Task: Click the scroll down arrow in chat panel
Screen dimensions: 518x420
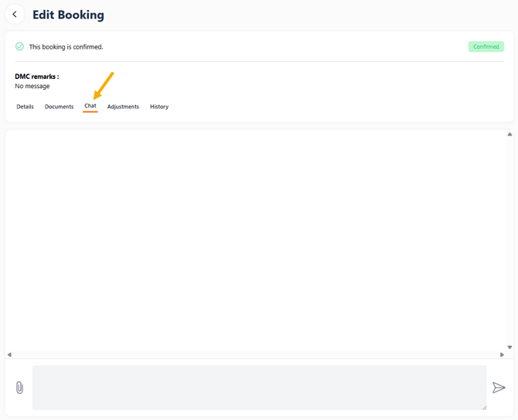Action: tap(509, 347)
